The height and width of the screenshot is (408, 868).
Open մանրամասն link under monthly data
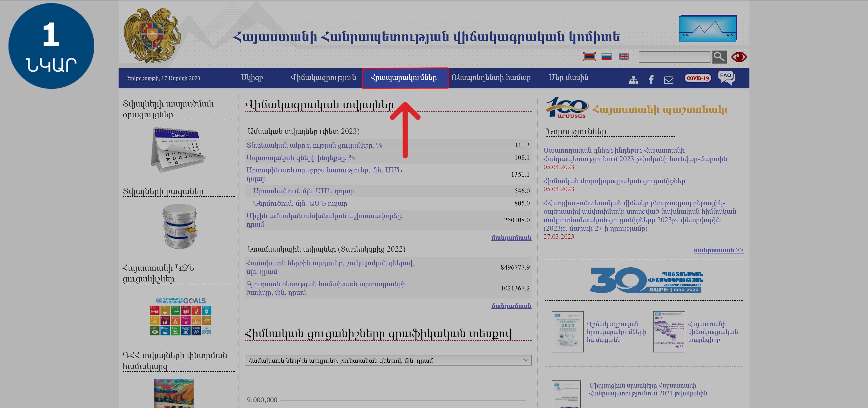511,238
